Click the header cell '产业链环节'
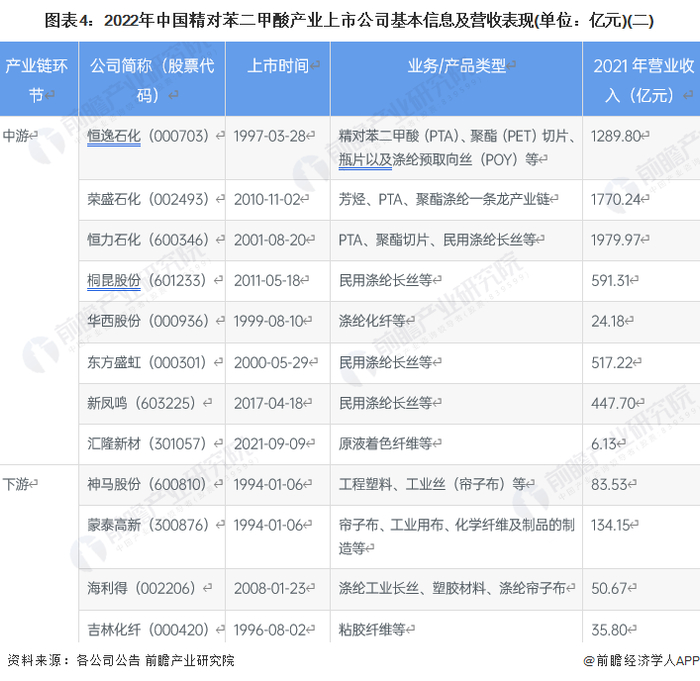This screenshot has width=700, height=681. 39,79
